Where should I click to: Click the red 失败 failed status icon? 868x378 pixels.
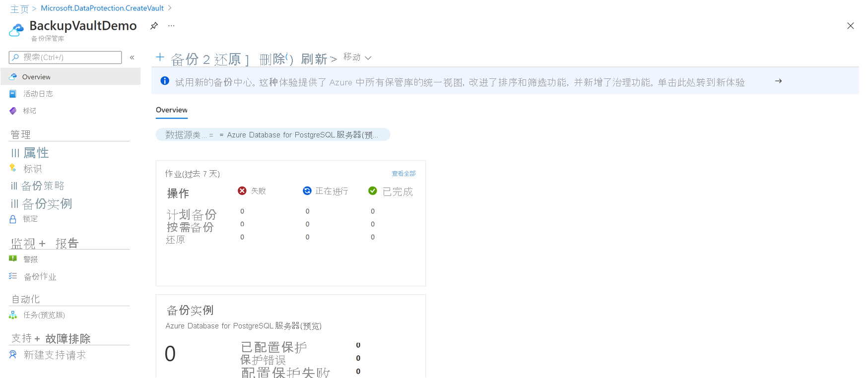(x=242, y=191)
